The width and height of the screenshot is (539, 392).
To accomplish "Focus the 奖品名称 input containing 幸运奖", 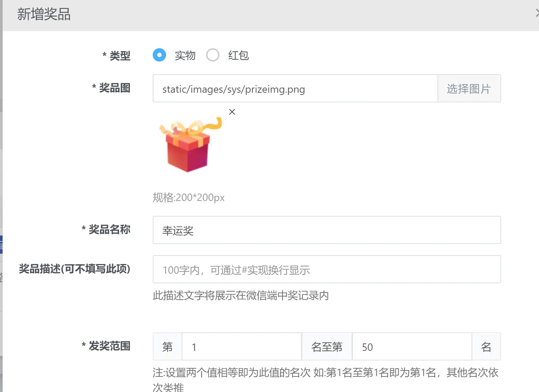I will pyautogui.click(x=327, y=230).
